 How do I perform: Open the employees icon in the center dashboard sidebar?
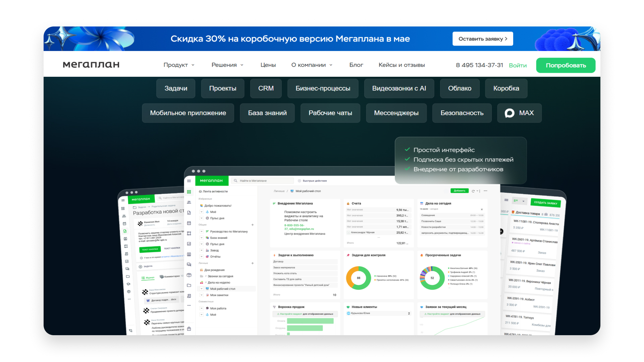(x=189, y=202)
